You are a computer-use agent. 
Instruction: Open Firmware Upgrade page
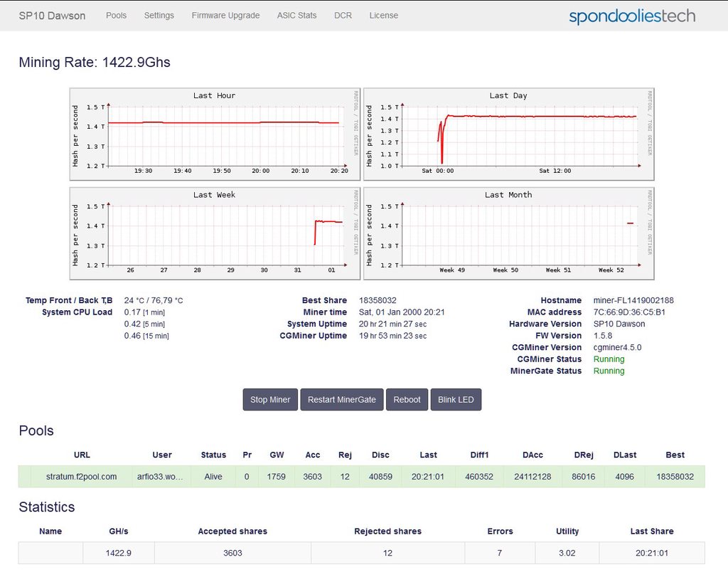point(225,16)
